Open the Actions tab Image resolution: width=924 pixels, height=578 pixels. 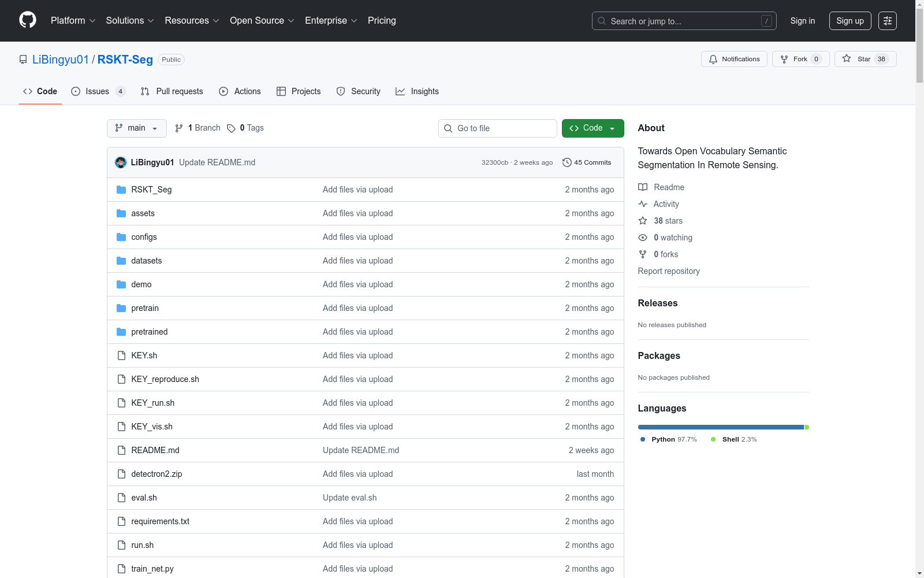tap(240, 91)
